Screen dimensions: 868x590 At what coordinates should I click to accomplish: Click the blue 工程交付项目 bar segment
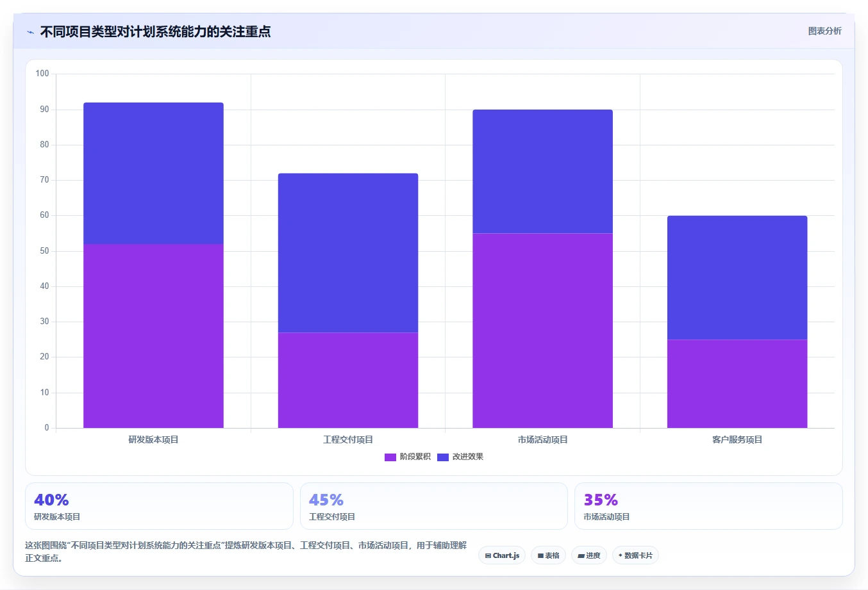[348, 253]
